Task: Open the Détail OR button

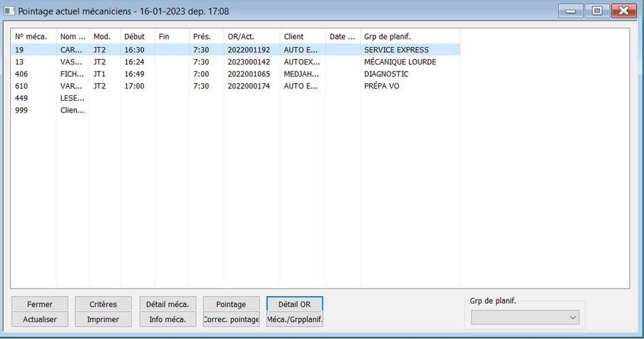Action: (294, 304)
